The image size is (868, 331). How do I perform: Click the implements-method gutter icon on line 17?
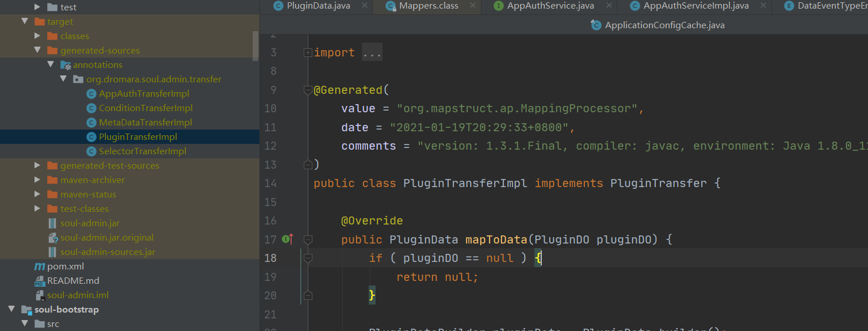(288, 239)
